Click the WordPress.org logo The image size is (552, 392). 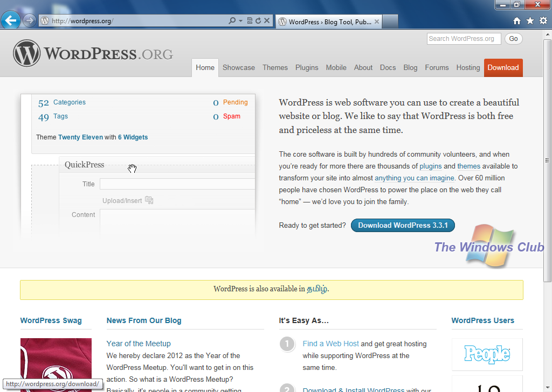[93, 53]
